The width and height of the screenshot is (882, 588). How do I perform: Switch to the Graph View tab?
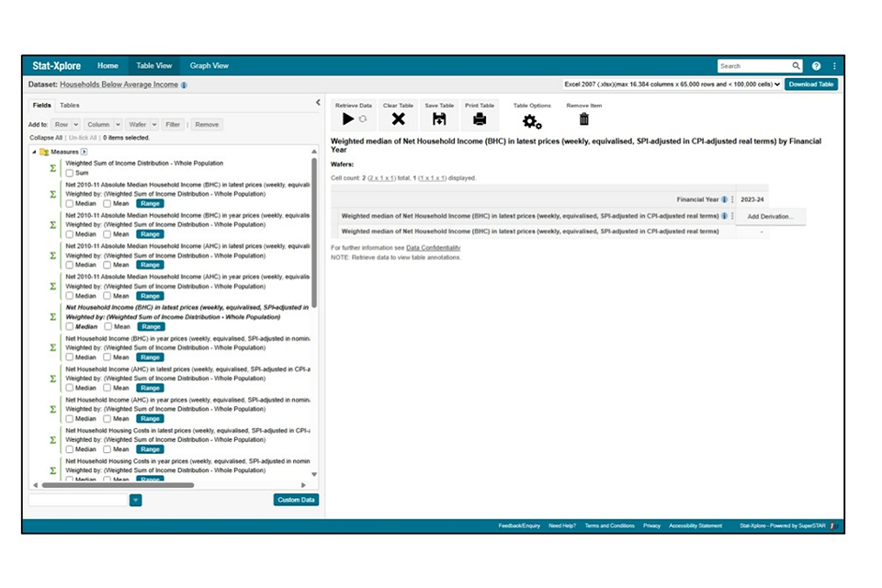click(209, 66)
